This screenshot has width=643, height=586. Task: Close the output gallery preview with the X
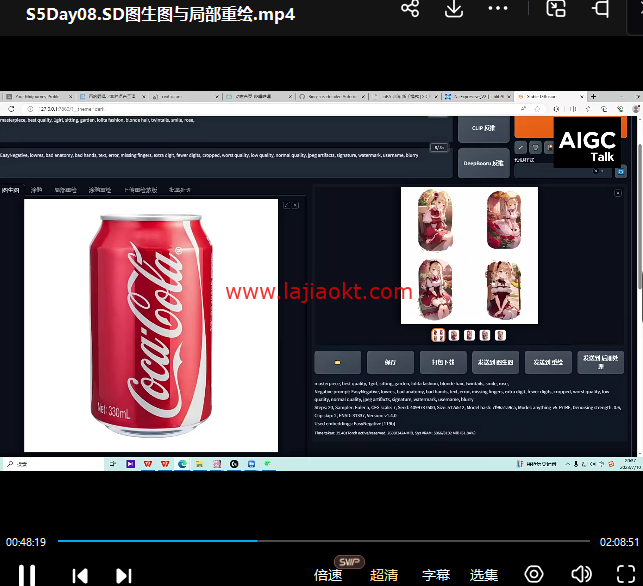point(618,193)
